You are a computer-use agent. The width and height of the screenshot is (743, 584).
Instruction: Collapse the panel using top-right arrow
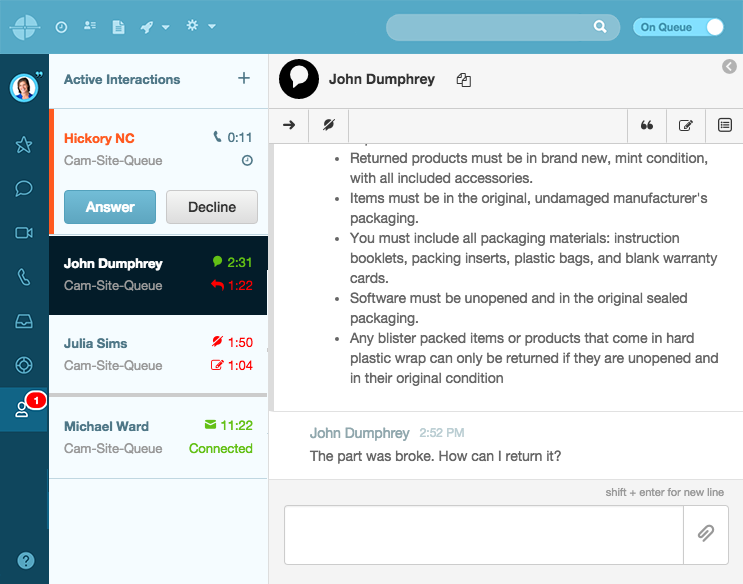[729, 67]
